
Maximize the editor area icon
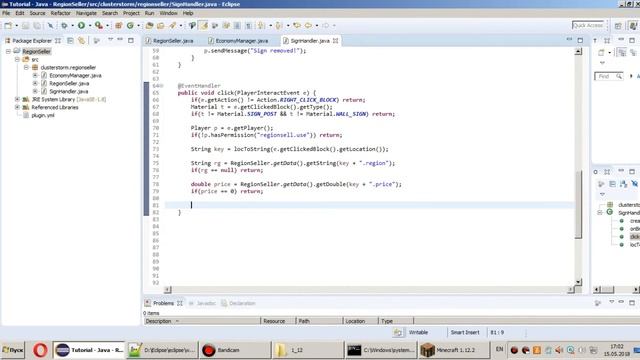click(580, 40)
